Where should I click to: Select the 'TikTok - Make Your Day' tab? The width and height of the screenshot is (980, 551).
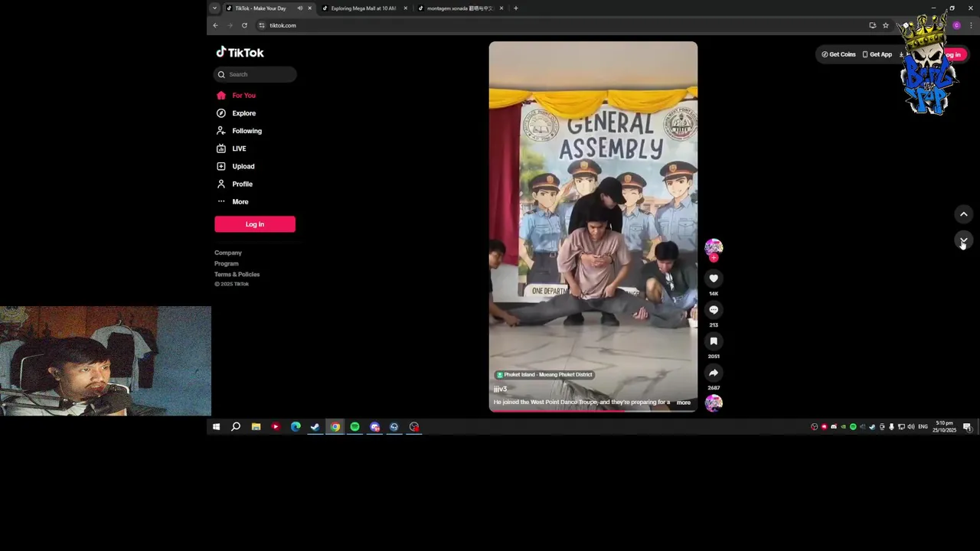(x=261, y=8)
